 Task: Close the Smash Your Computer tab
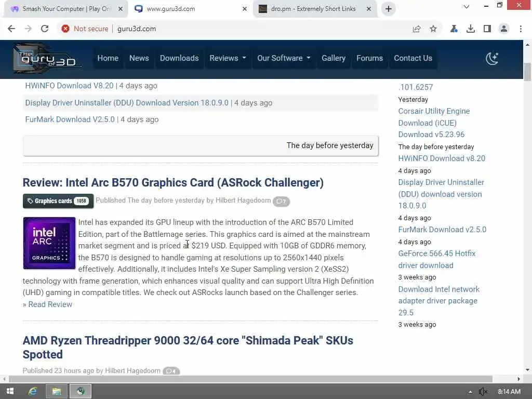point(121,9)
